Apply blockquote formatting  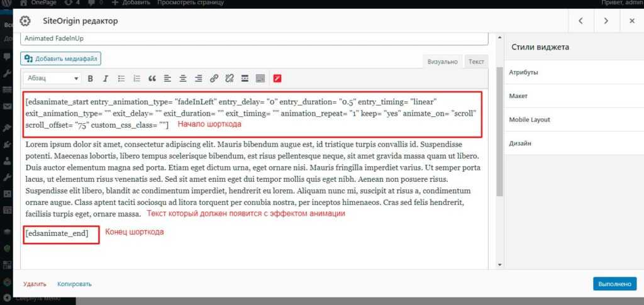152,79
